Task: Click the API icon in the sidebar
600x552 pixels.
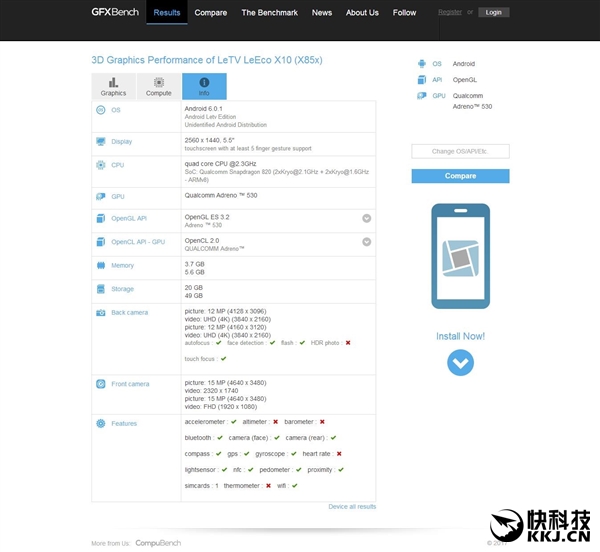Action: (422, 80)
